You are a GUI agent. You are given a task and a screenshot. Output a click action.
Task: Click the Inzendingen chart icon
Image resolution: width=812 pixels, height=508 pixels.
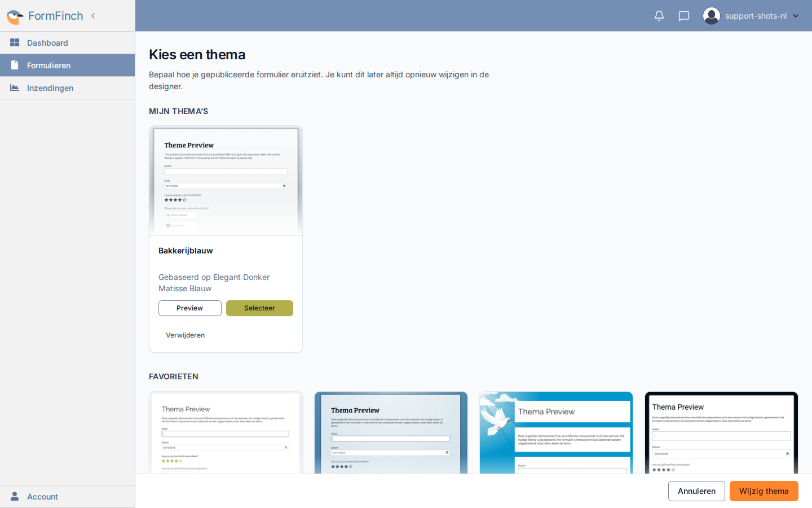[x=15, y=87]
